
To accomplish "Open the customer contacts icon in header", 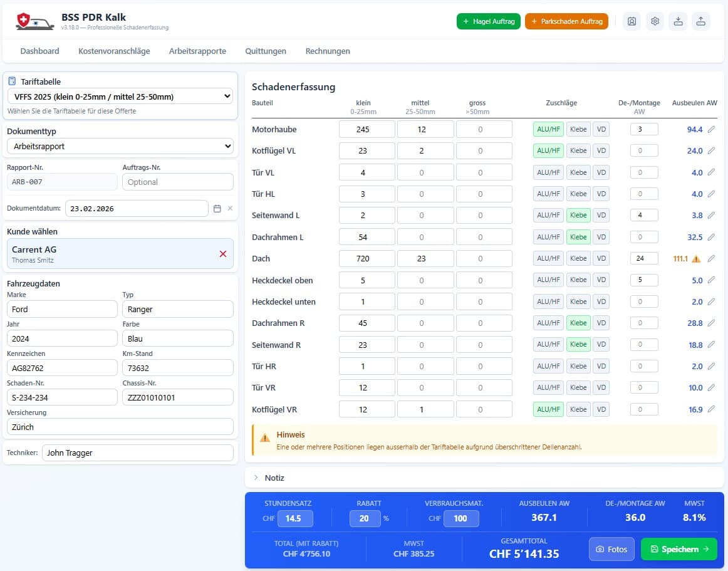I will coord(632,21).
